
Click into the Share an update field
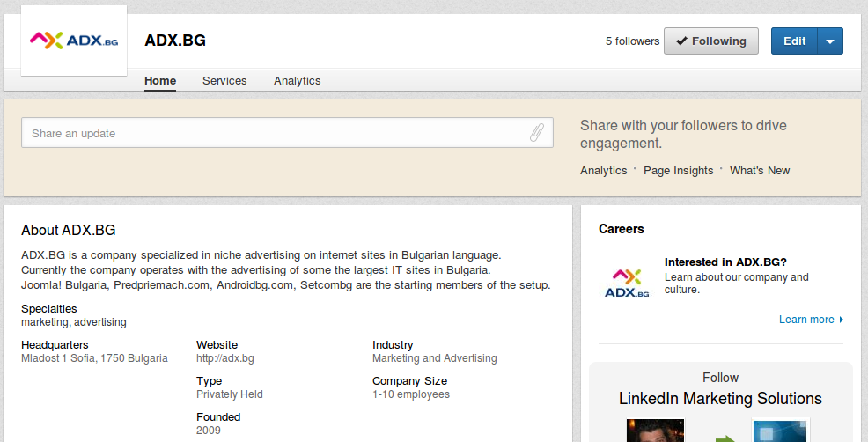(287, 133)
